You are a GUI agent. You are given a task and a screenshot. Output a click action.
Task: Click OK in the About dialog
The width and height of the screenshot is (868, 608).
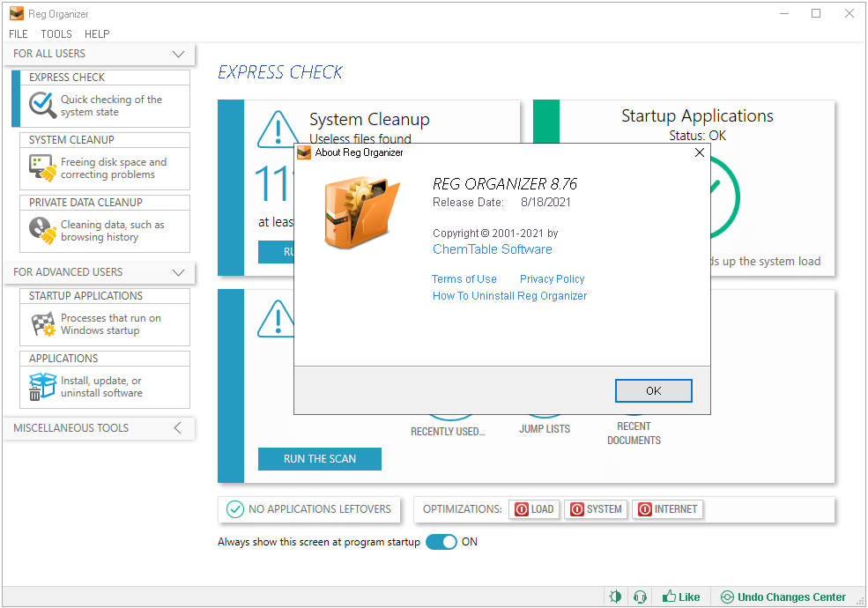[x=653, y=390]
